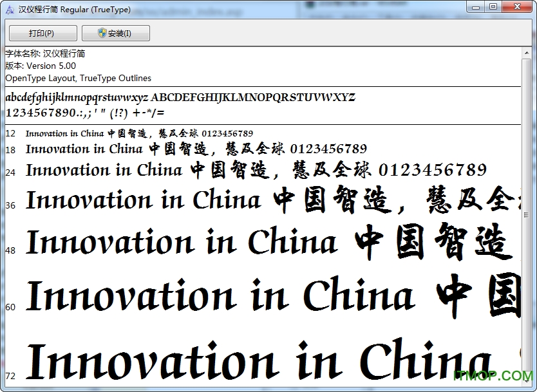
Task: Click the size 24 sample text line
Action: 256,170
